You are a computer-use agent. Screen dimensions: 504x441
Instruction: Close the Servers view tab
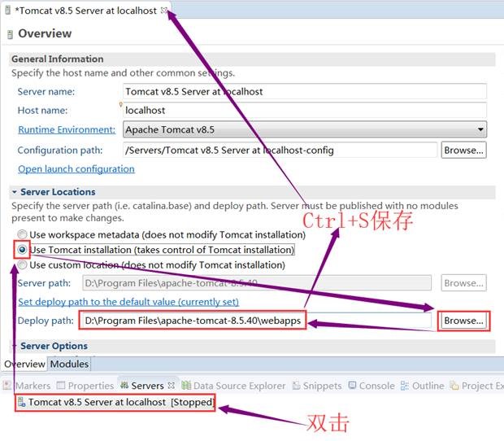pyautogui.click(x=172, y=385)
